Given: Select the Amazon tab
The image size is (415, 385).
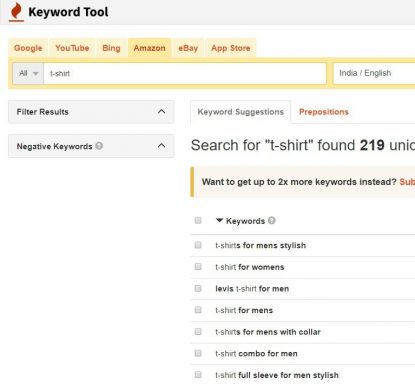Looking at the screenshot, I should pos(150,48).
